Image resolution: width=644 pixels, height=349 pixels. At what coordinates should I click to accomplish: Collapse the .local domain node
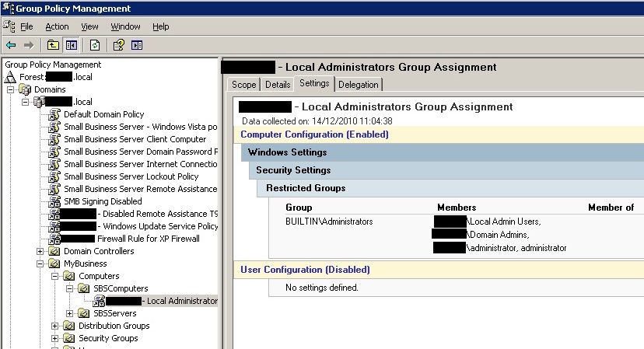[x=26, y=102]
